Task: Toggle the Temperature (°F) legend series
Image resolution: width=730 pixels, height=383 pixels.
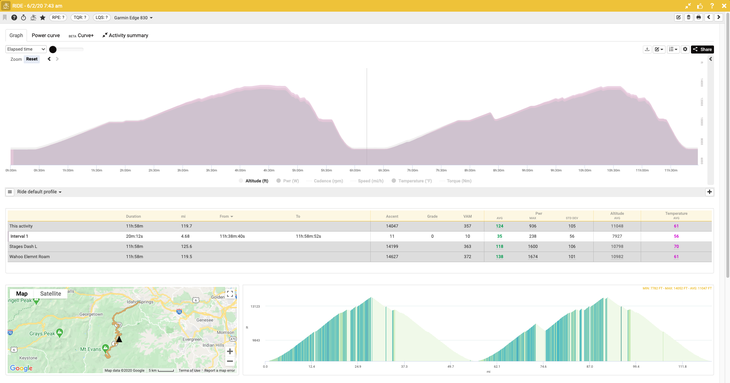Action: 412,181
